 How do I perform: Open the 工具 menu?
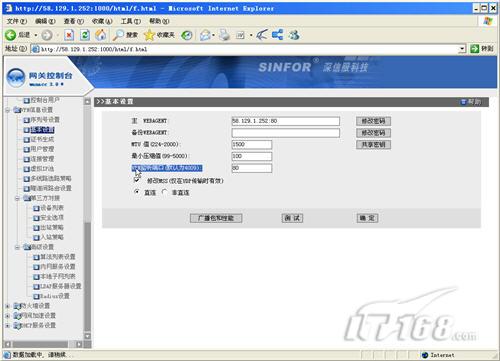tap(130, 21)
